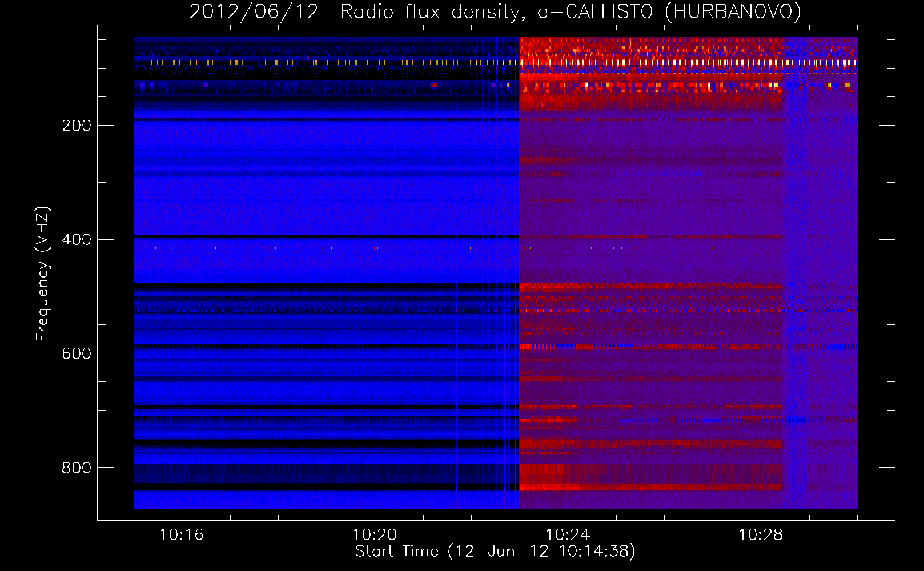
Task: Click the 10:28 time tick label
Action: pos(761,535)
